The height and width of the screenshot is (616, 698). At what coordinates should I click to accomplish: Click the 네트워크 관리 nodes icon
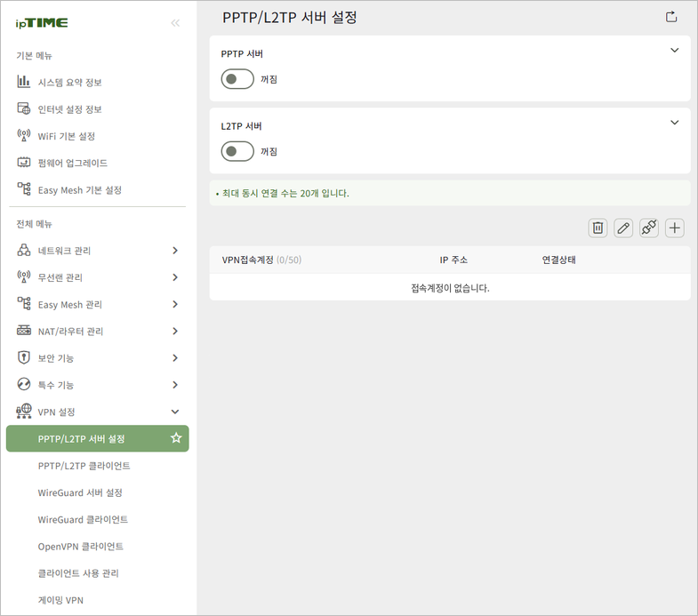[24, 250]
